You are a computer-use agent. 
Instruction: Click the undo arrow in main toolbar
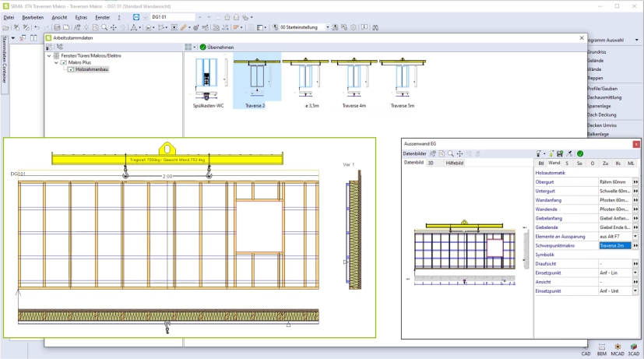click(37, 27)
